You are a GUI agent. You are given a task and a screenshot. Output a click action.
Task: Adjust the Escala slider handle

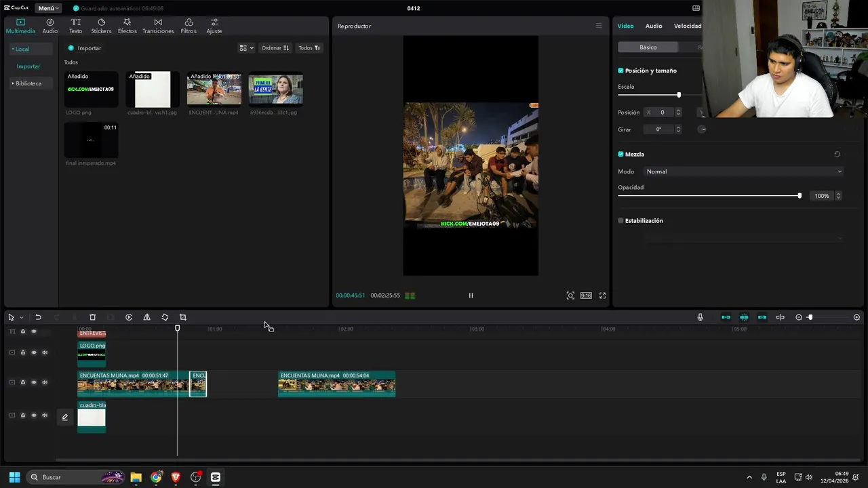point(679,95)
